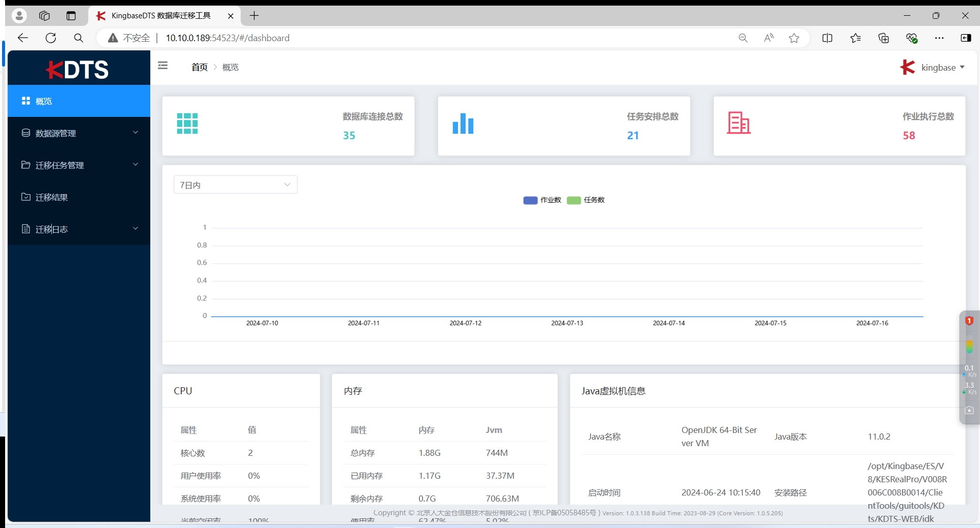Click the Kingbase avatar logo icon
The image size is (980, 528).
pyautogui.click(x=907, y=67)
